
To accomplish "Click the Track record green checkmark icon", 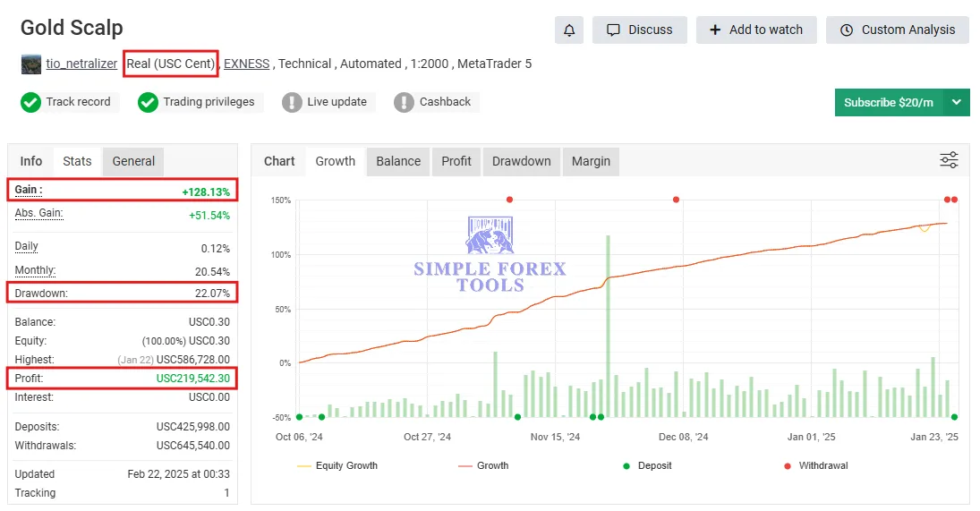I will pyautogui.click(x=30, y=102).
